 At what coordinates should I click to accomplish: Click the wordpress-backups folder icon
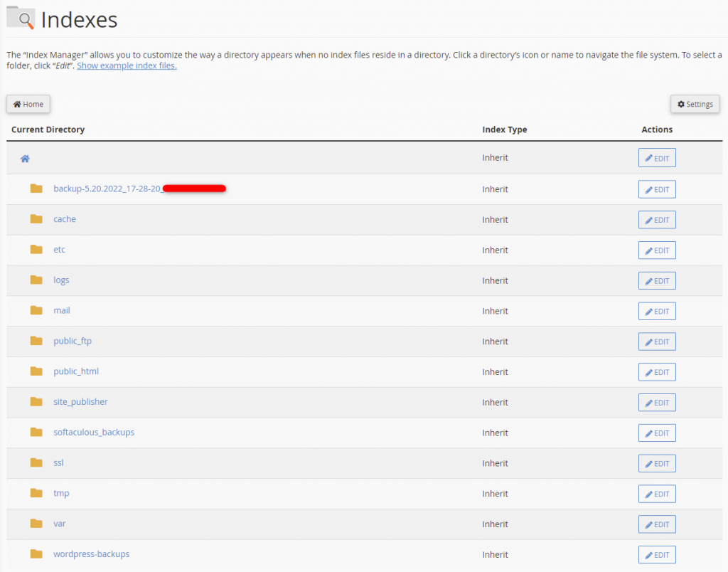pyautogui.click(x=36, y=554)
